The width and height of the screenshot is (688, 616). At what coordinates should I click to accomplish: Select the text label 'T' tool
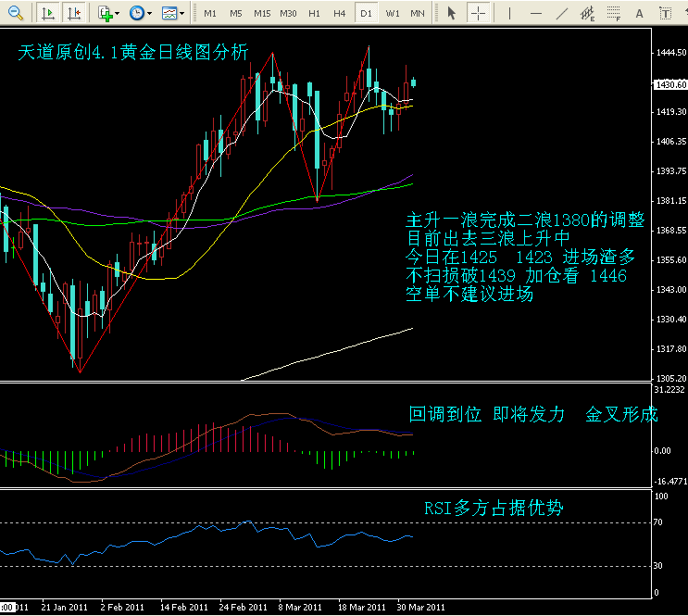(666, 14)
